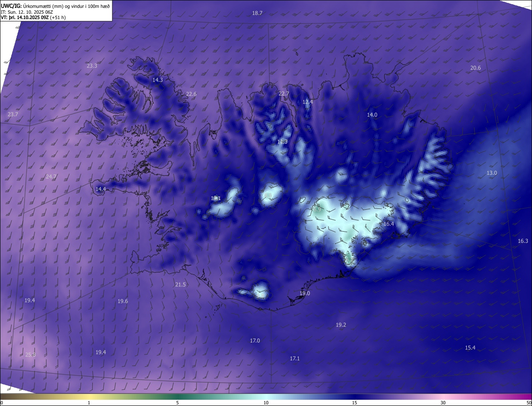Click the 23.3 wind value

pyautogui.click(x=92, y=66)
